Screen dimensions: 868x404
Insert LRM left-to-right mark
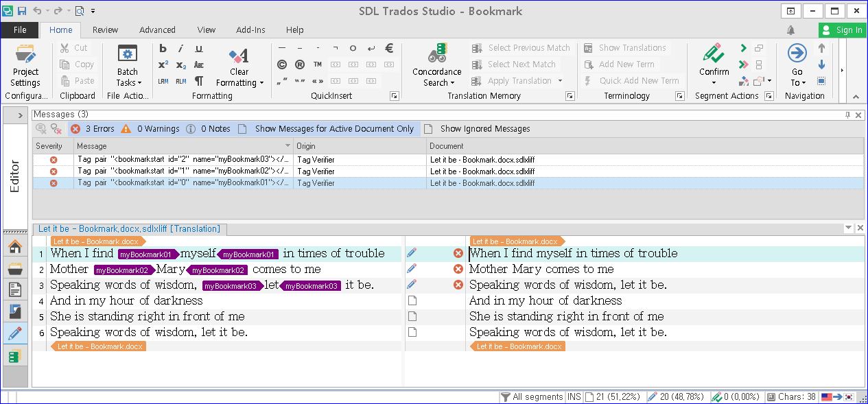[x=163, y=81]
